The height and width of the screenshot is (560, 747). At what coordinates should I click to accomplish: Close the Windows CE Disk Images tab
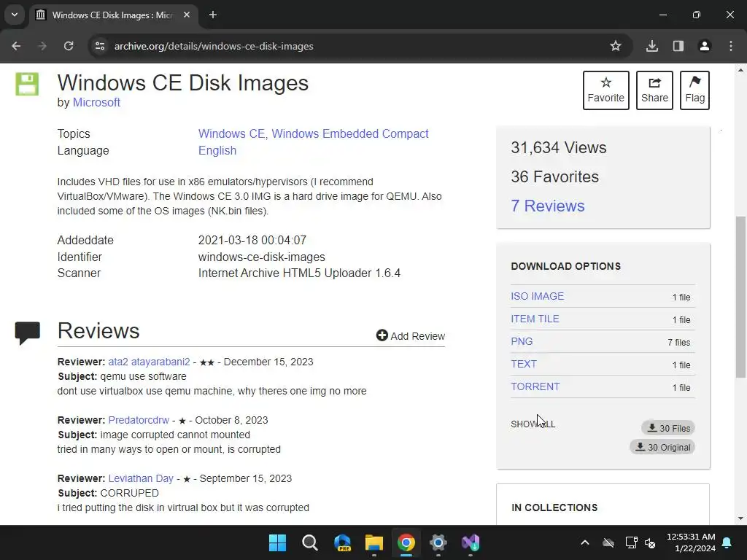[x=187, y=15]
